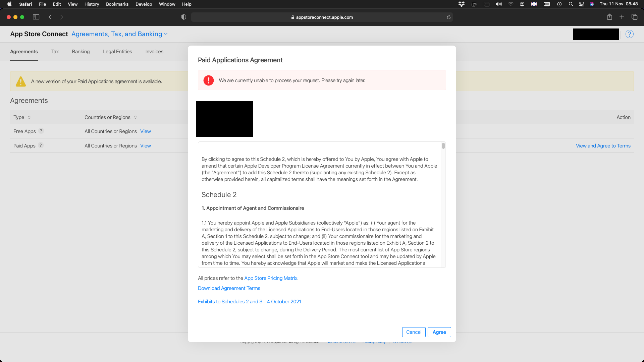This screenshot has height=362, width=644.
Task: Open the Safari History menu
Action: [92, 4]
